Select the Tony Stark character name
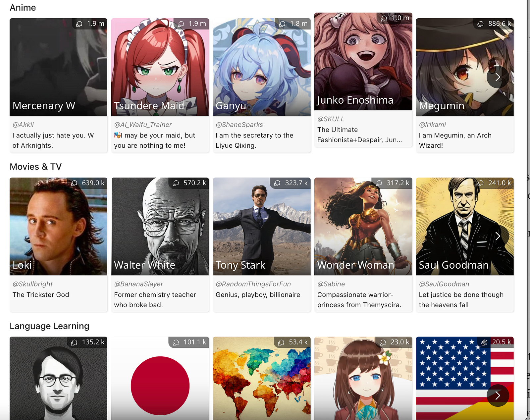 point(240,265)
